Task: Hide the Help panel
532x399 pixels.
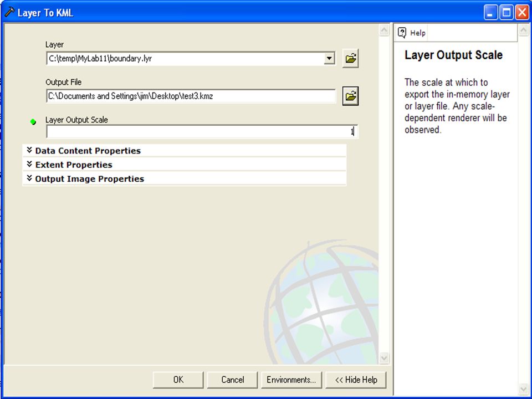Action: click(x=356, y=380)
